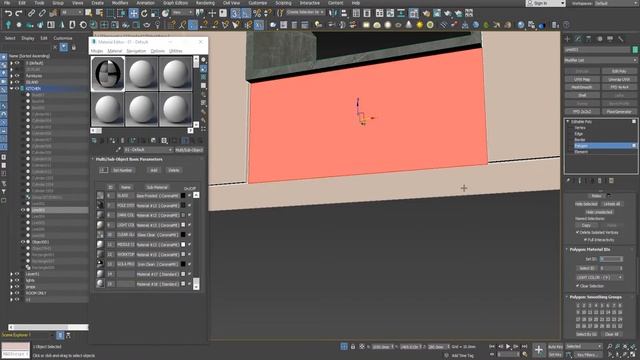The height and width of the screenshot is (360, 640).
Task: Open the Create tab in command panel
Action: tap(567, 39)
